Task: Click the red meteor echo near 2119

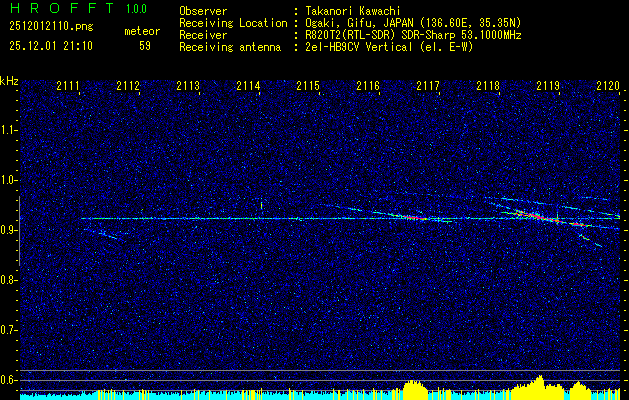Action: [x=536, y=216]
